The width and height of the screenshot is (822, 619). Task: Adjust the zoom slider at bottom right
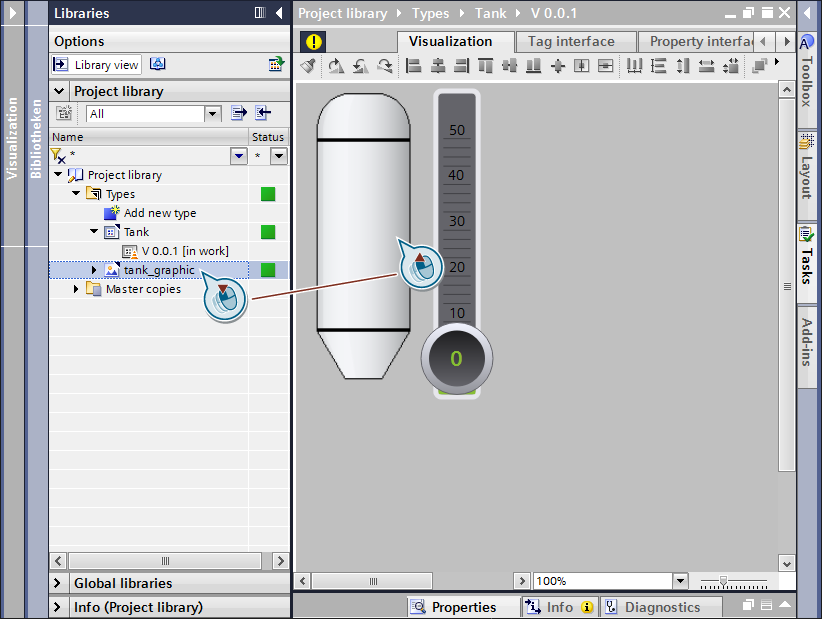pos(723,581)
